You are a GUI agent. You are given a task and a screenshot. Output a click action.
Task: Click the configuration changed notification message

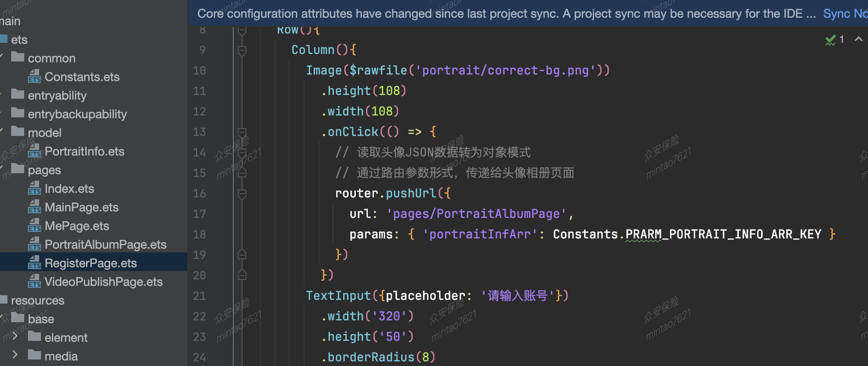coord(507,14)
